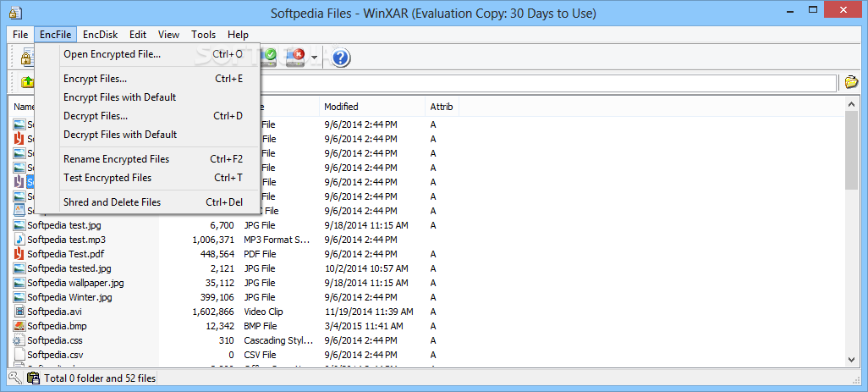
Task: Choose Decrypt Files... menu entry
Action: coord(148,116)
